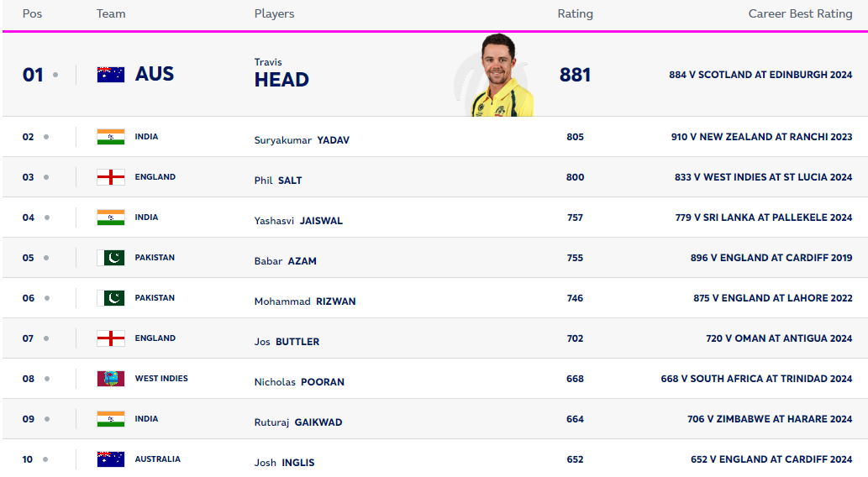This screenshot has height=477, width=868.
Task: Click the Pakistan flag in Babar Azam's row
Action: (111, 258)
